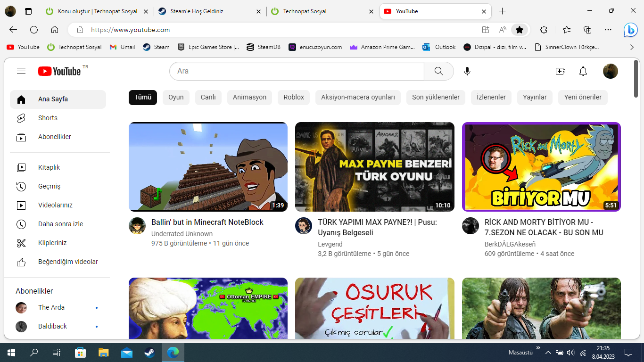Select the Roblox filter chip
This screenshot has height=362, width=644.
[x=294, y=98]
